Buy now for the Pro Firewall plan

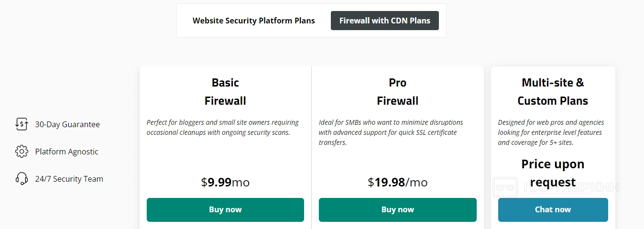[398, 210]
